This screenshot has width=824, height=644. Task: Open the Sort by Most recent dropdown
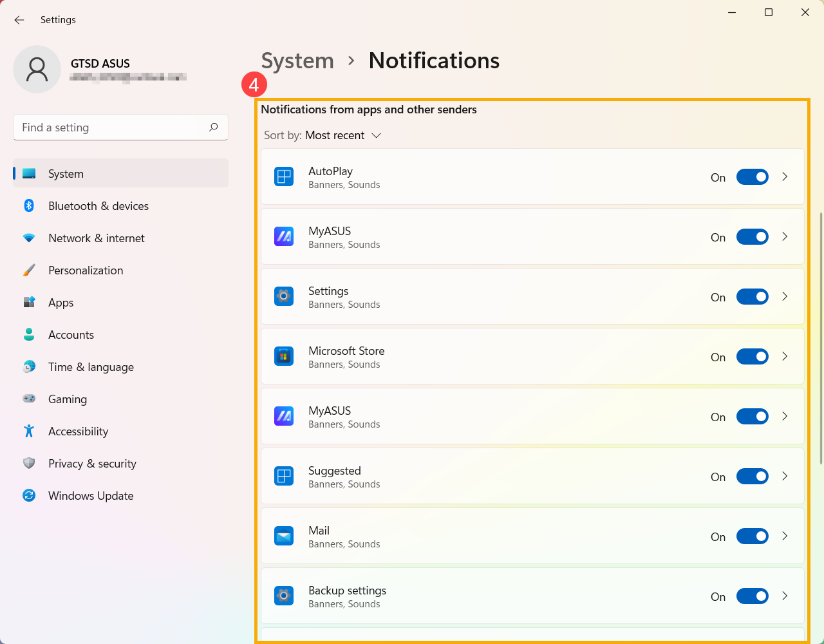pyautogui.click(x=336, y=135)
